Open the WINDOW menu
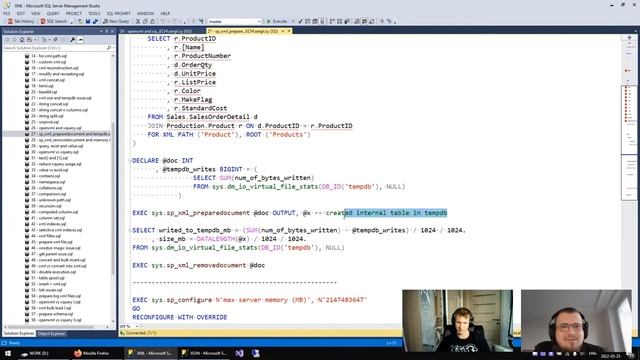This screenshot has height=360, width=640. (x=145, y=13)
